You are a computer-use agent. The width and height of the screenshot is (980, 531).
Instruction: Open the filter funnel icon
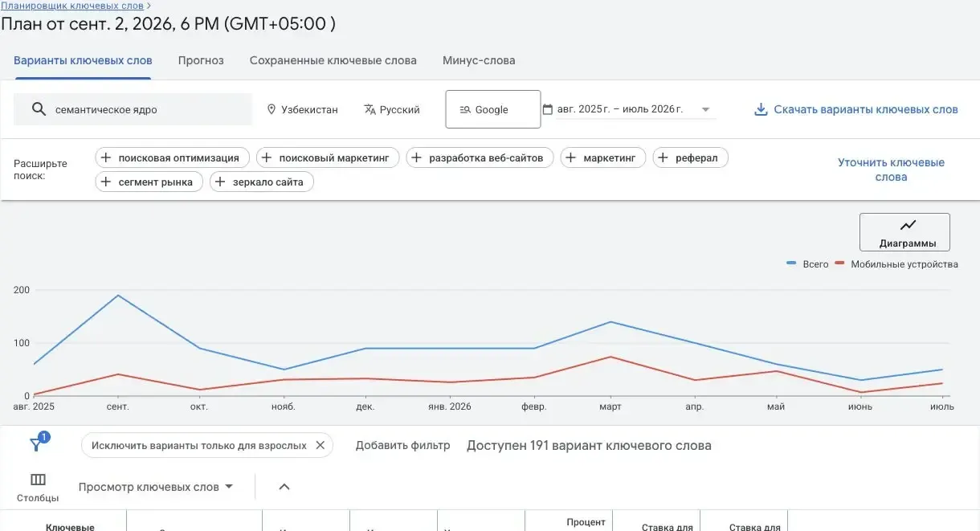pos(37,444)
